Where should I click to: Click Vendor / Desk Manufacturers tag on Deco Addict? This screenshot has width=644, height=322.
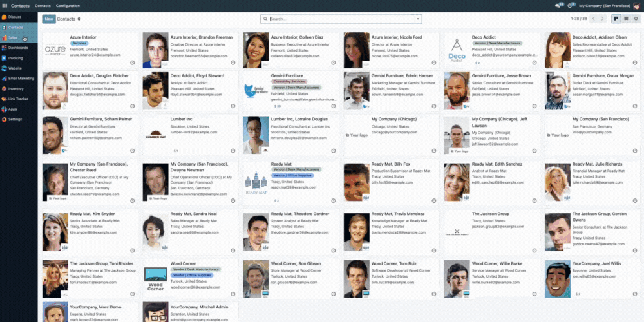[497, 43]
